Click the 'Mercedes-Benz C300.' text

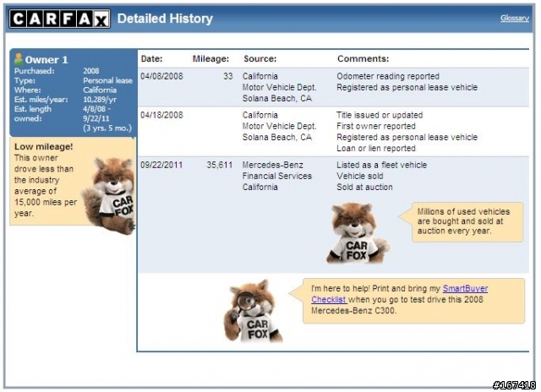tap(353, 311)
